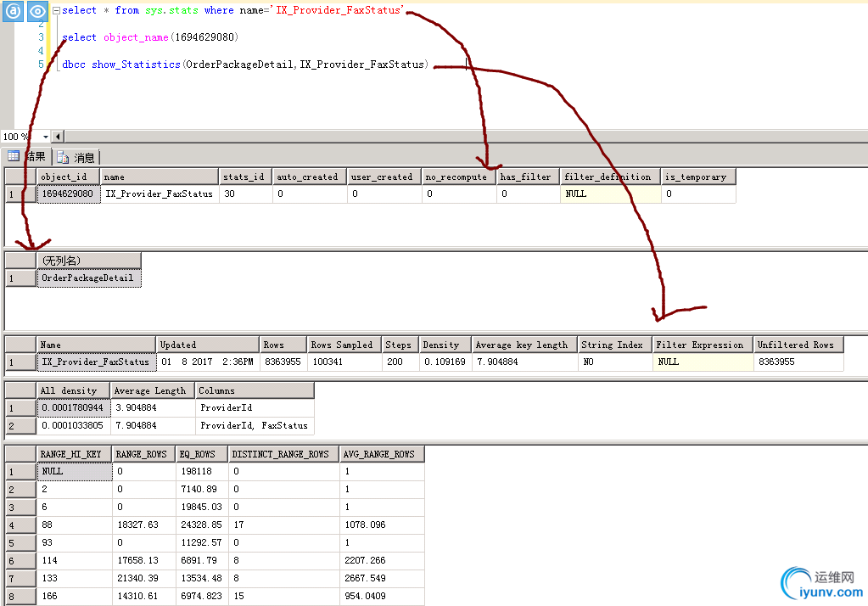Click the dbcc show_Statistics statement line
868x606 pixels.
(x=245, y=65)
